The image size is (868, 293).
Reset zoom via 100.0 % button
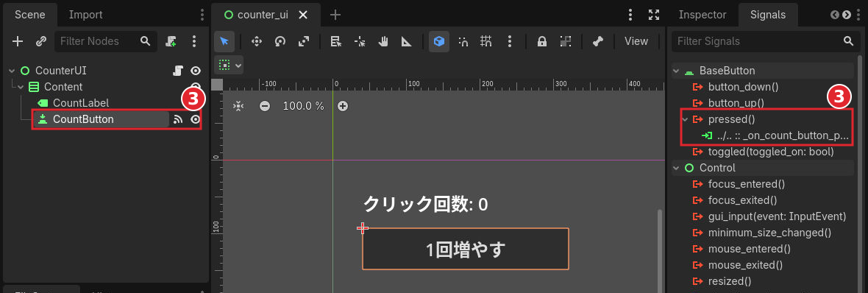[303, 106]
